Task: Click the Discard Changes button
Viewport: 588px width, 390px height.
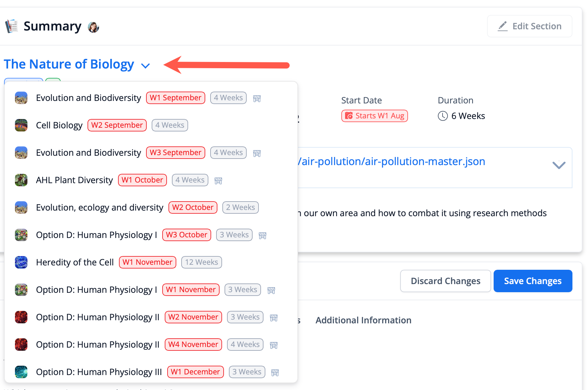Action: (x=445, y=281)
